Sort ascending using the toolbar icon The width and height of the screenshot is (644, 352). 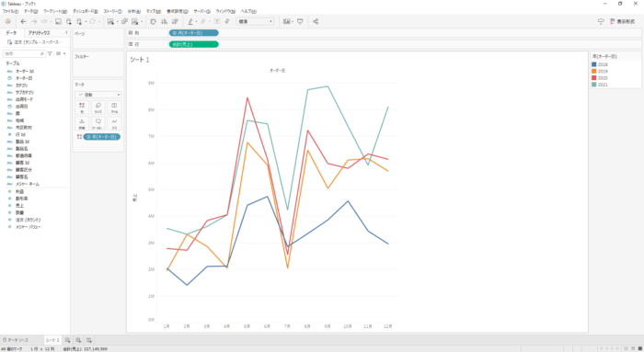coord(165,21)
